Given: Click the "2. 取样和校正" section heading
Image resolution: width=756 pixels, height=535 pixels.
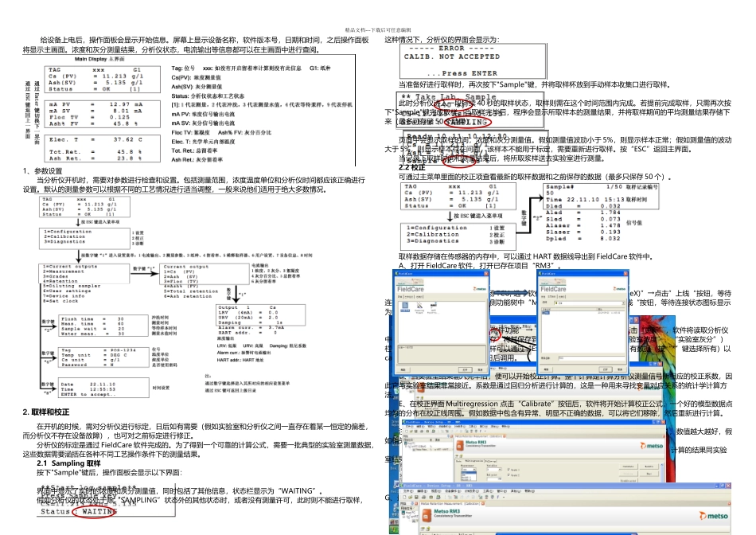Looking at the screenshot, I should pyautogui.click(x=46, y=412).
